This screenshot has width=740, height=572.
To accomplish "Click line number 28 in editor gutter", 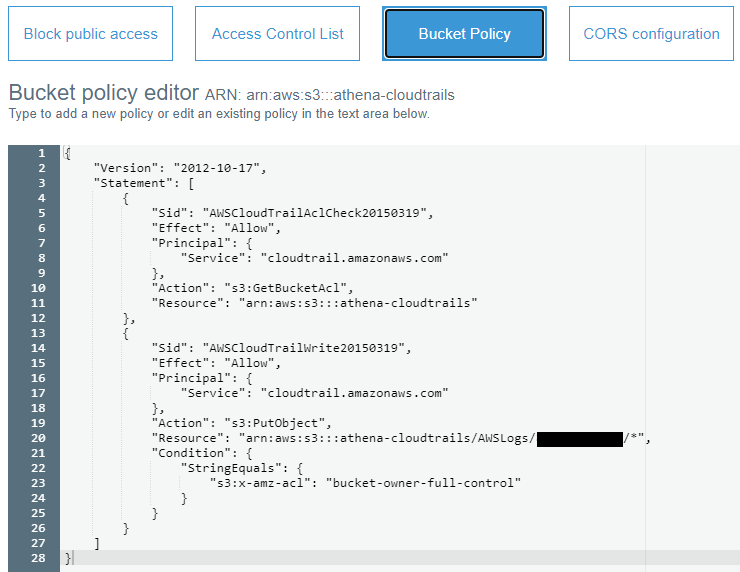I will coord(38,558).
